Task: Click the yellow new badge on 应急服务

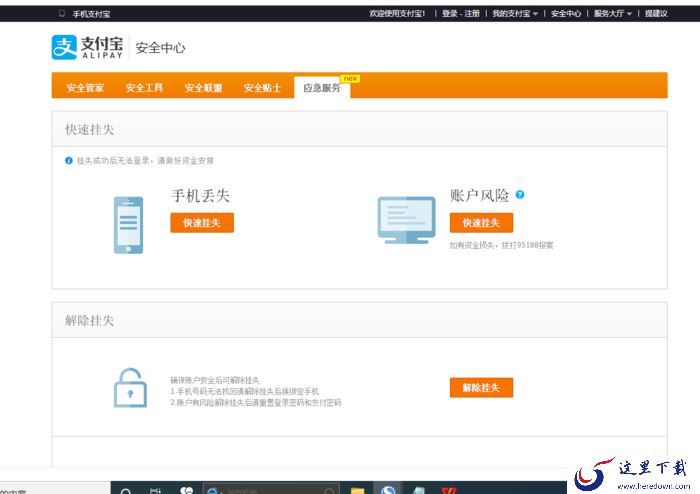Action: [350, 79]
